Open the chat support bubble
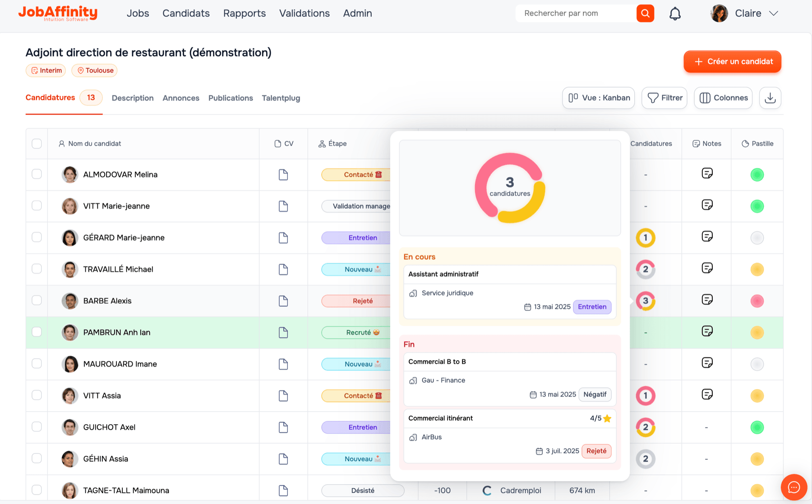This screenshot has width=812, height=504. tap(794, 487)
